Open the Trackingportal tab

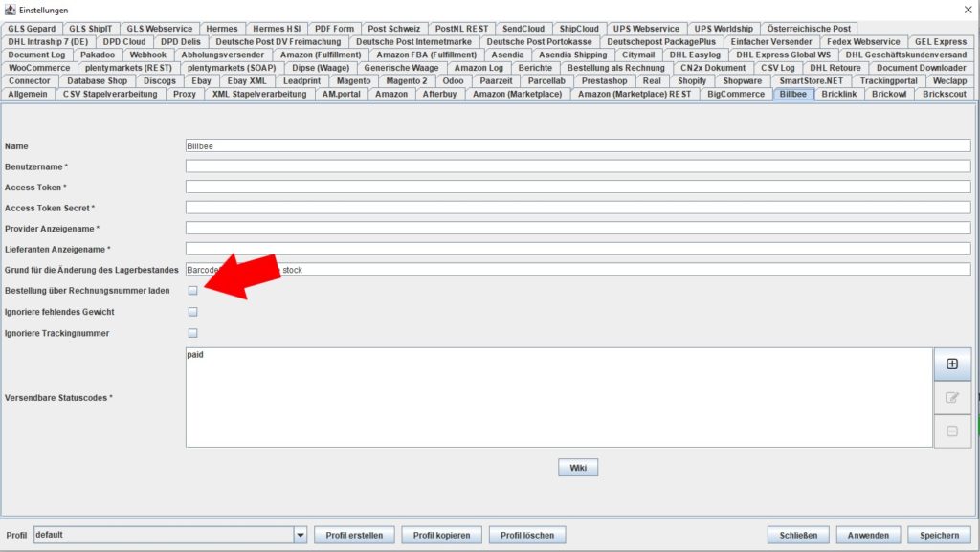click(889, 80)
